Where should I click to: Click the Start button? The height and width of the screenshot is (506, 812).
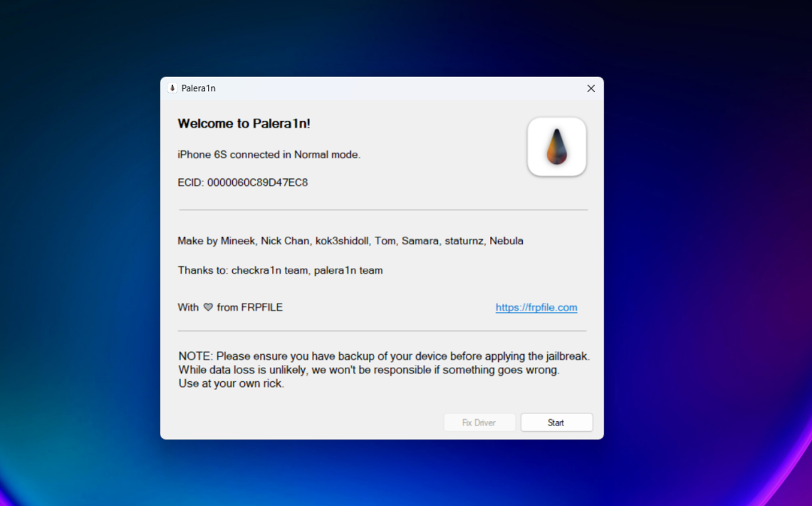coord(556,423)
